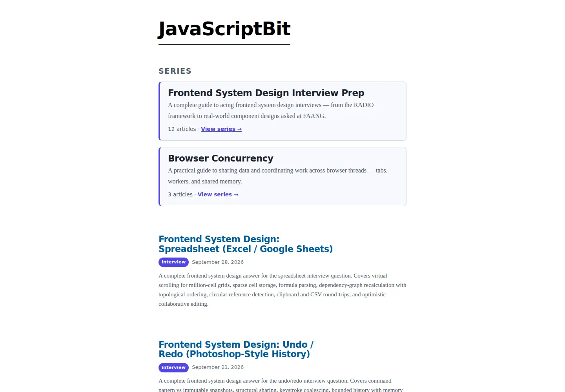Screen dimensions: 565x392
Task: Click the browser threads series description
Action: (278, 176)
